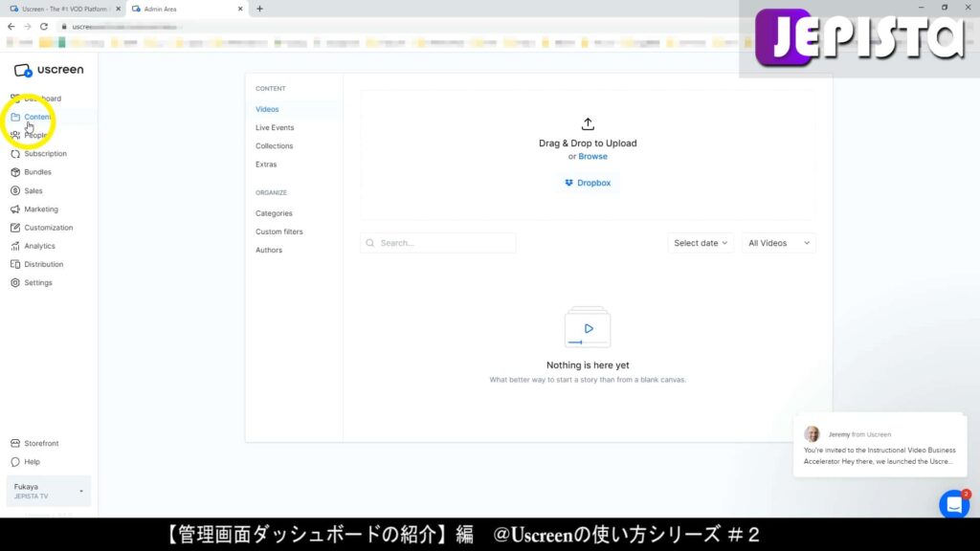Click Jeremy's avatar in chat notification
Viewport: 980px width, 551px height.
[812, 433]
